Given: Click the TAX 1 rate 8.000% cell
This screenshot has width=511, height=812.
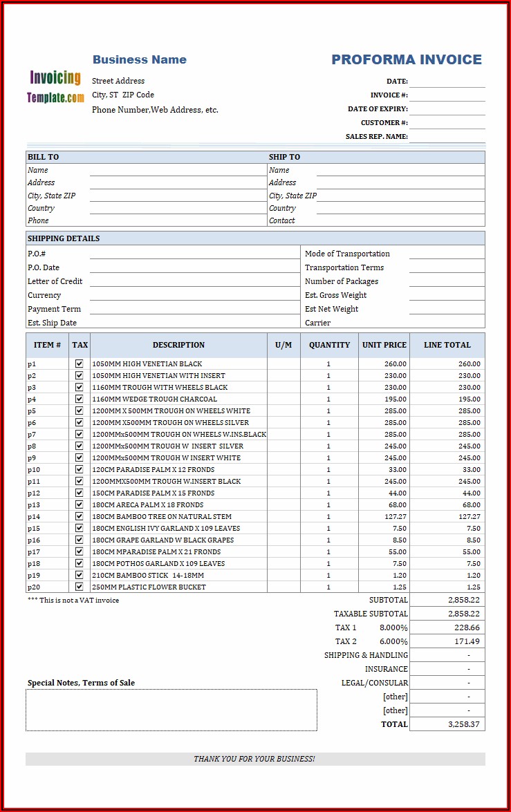Looking at the screenshot, I should 393,627.
